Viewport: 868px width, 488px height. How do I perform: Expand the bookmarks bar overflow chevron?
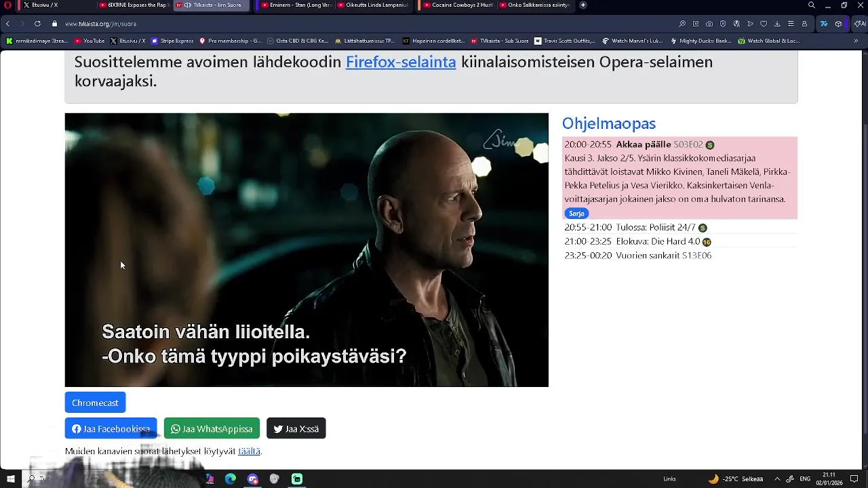[x=856, y=41]
